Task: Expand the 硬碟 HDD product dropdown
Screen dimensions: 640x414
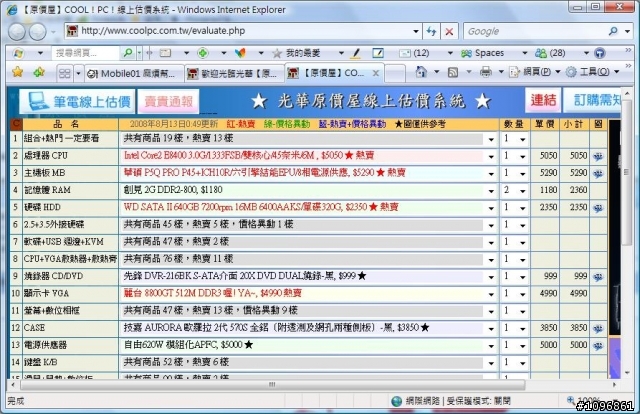Action: pos(491,208)
